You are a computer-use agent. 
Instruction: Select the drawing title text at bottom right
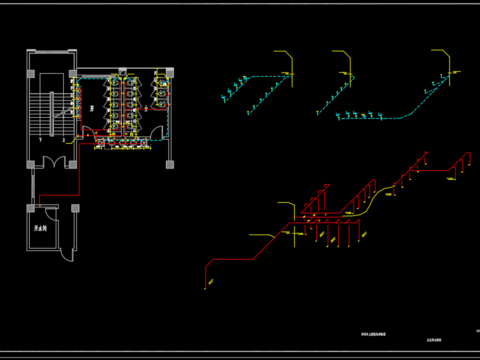coord(373,334)
